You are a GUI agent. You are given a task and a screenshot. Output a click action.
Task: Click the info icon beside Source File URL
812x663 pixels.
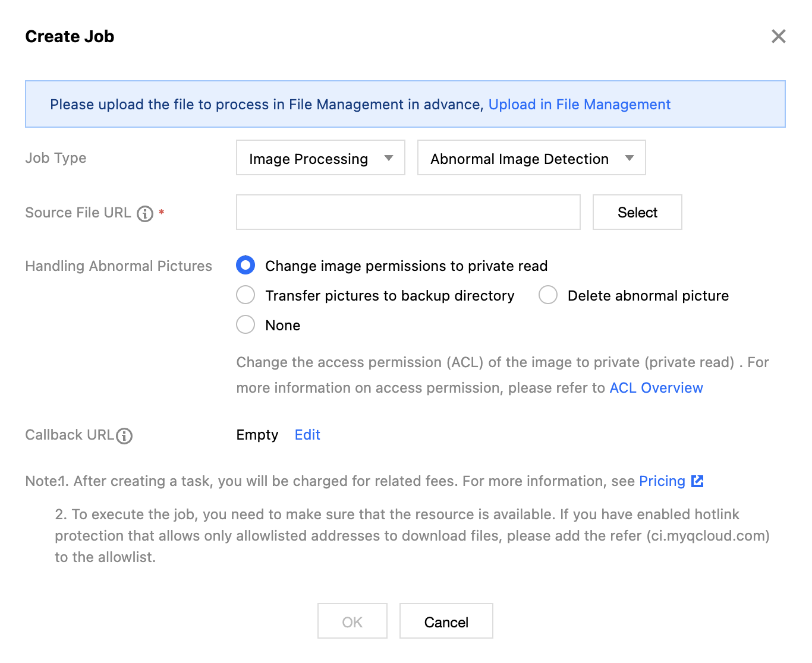(145, 213)
